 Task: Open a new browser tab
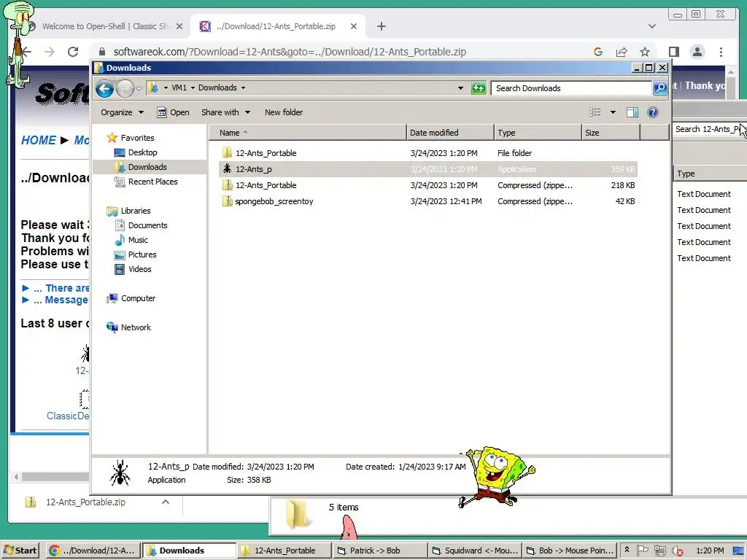pyautogui.click(x=381, y=27)
